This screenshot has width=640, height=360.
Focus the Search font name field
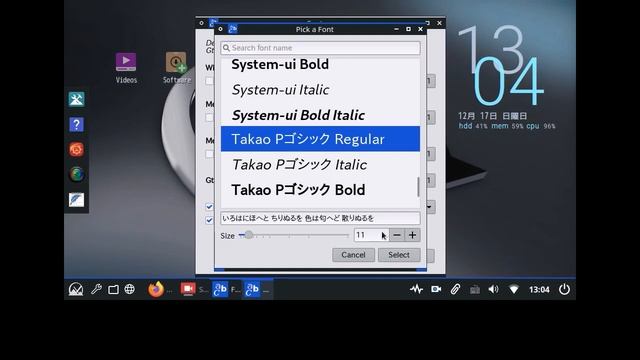click(x=320, y=48)
